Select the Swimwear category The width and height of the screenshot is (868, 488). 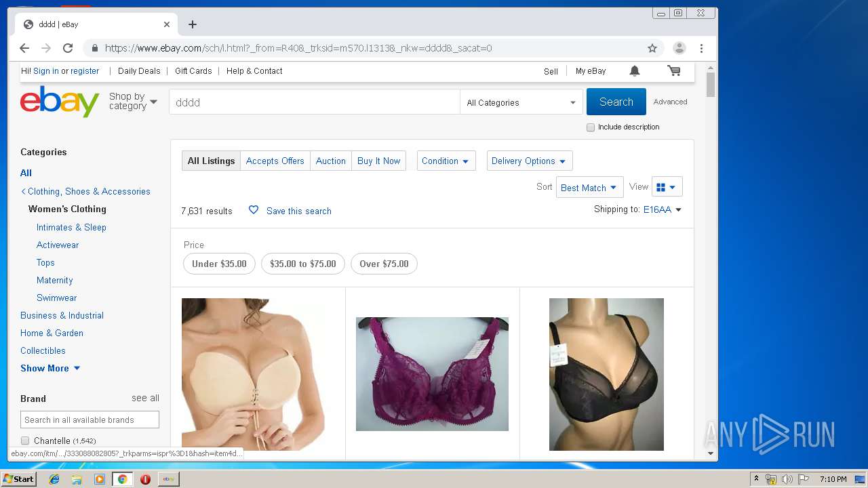[x=56, y=298]
